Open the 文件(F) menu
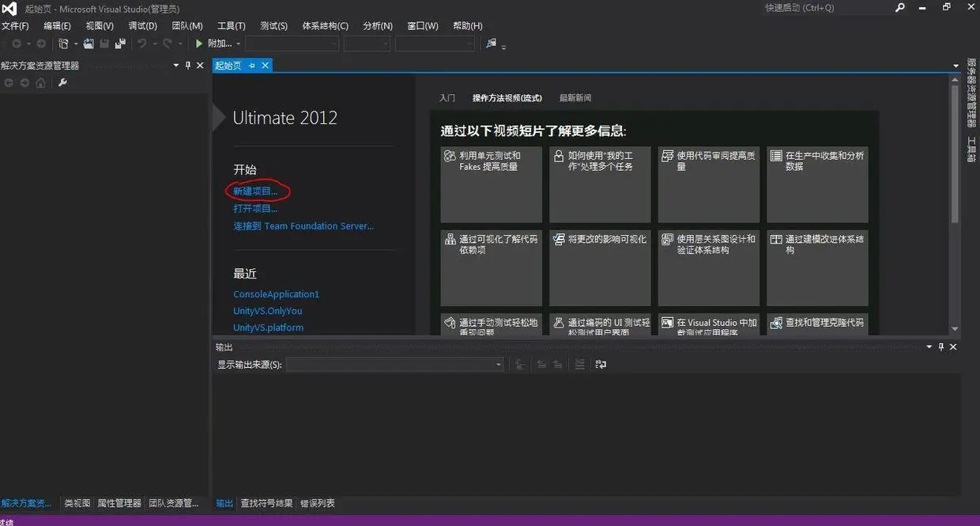The height and width of the screenshot is (526, 980). click(x=15, y=26)
